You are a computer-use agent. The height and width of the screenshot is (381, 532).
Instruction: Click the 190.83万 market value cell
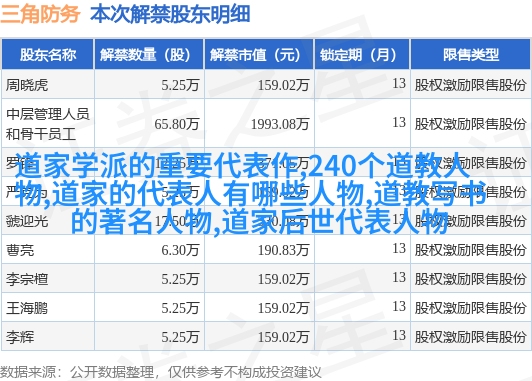coord(283,250)
